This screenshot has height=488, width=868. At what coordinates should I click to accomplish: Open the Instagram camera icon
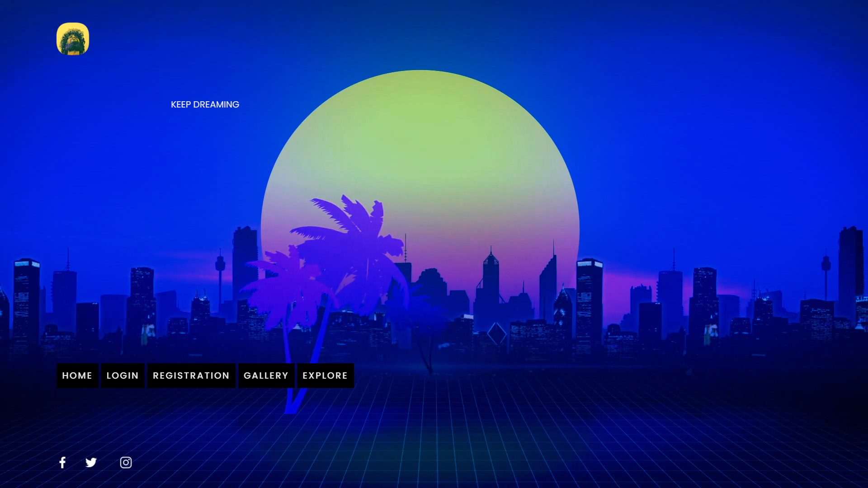click(x=126, y=462)
